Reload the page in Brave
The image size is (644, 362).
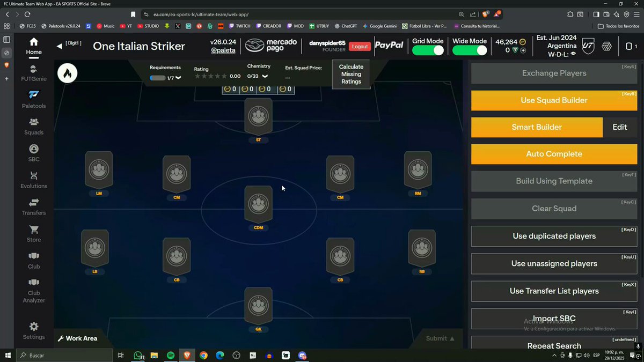(x=27, y=14)
